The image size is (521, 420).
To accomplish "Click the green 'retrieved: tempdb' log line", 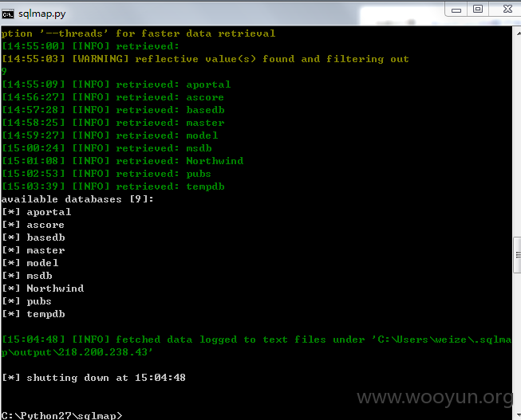I will click(113, 186).
